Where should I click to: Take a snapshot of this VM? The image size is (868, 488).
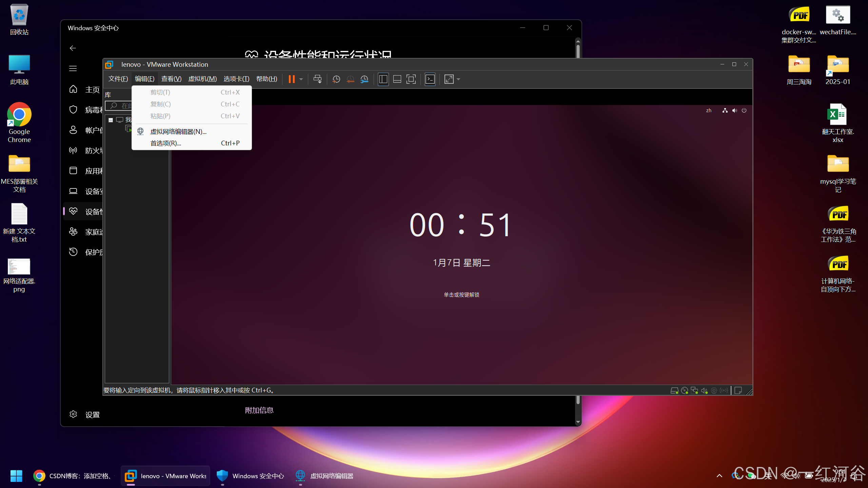coord(336,79)
